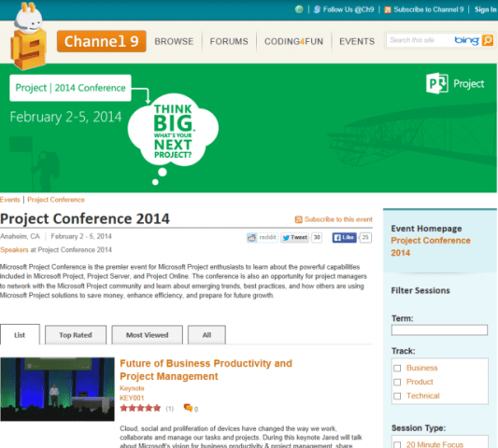Check the Product track checkbox

tap(397, 382)
